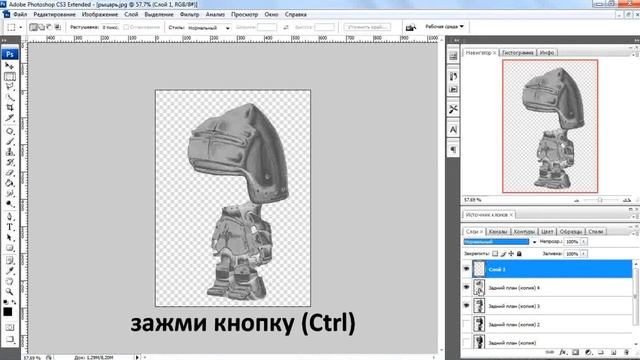Zoom in button in Navigator
Viewport: 640px width, 360px height.
[627, 200]
